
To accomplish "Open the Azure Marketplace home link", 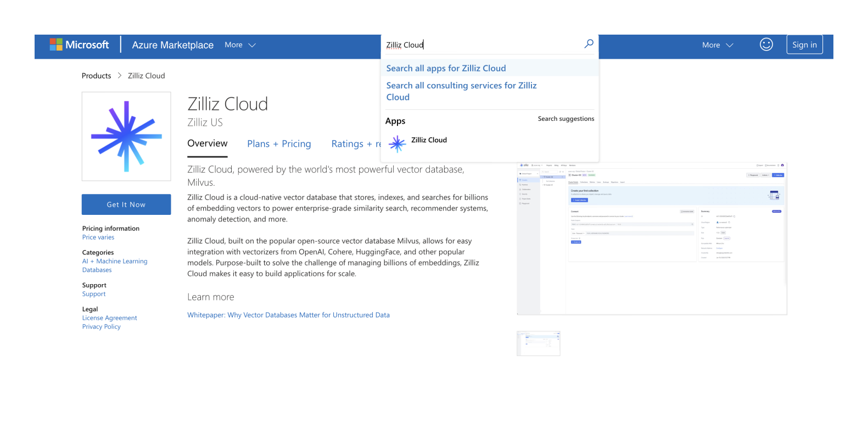I will 172,45.
